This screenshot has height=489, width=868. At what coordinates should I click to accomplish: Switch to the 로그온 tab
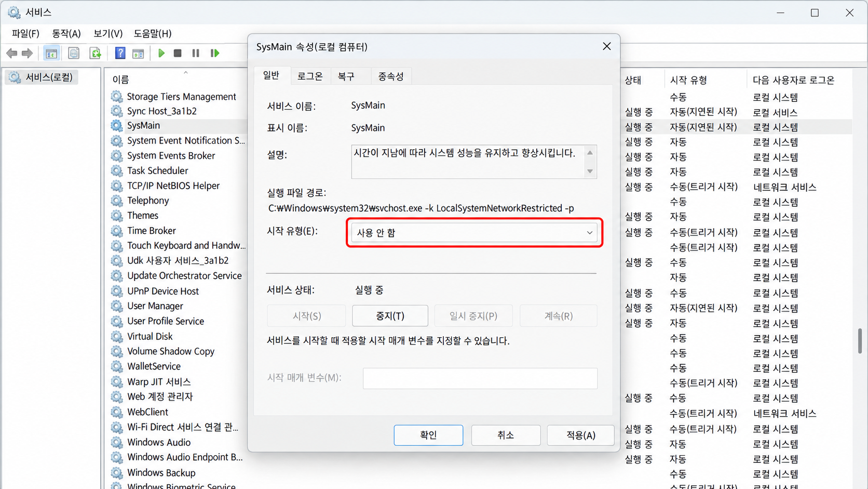(310, 76)
